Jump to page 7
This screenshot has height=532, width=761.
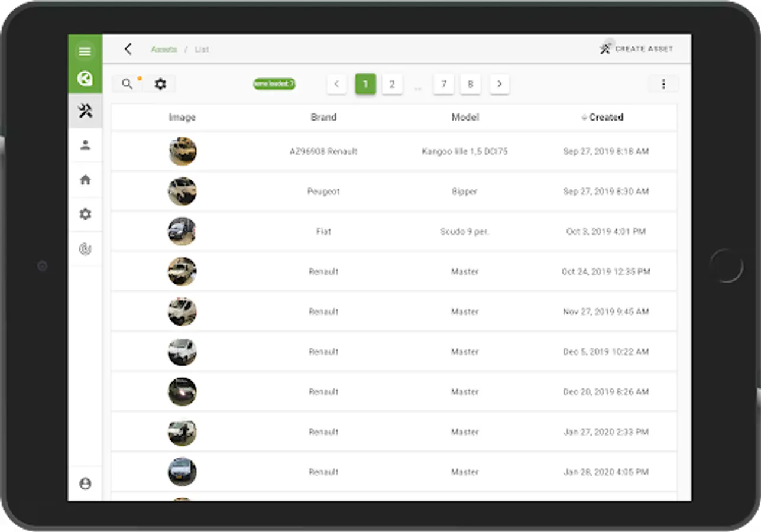pos(443,84)
